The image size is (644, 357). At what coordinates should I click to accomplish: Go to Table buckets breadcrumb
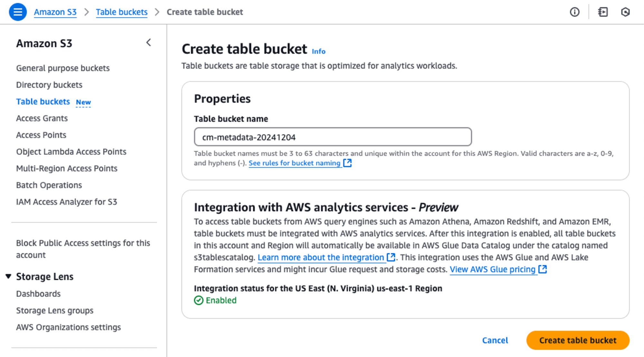pos(122,12)
